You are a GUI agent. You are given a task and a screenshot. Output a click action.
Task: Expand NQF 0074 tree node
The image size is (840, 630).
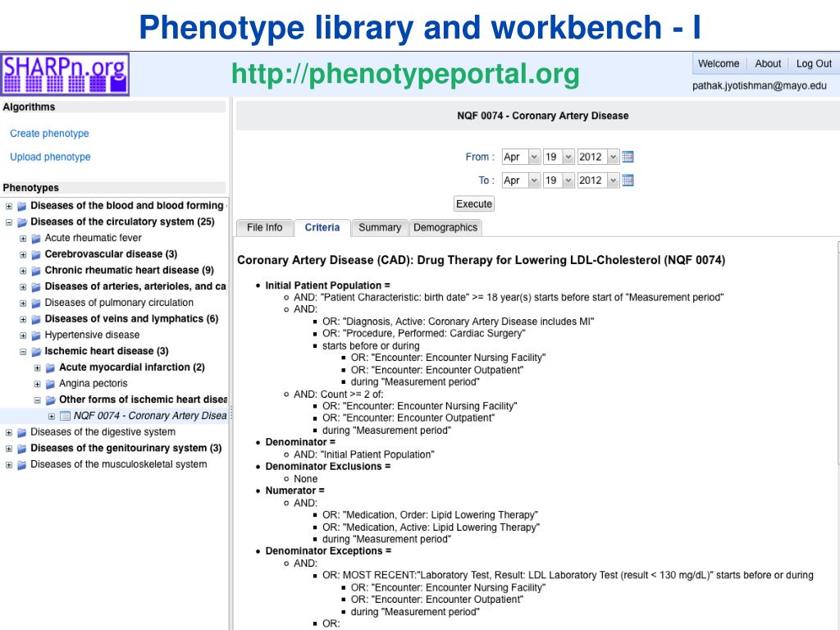pyautogui.click(x=52, y=416)
